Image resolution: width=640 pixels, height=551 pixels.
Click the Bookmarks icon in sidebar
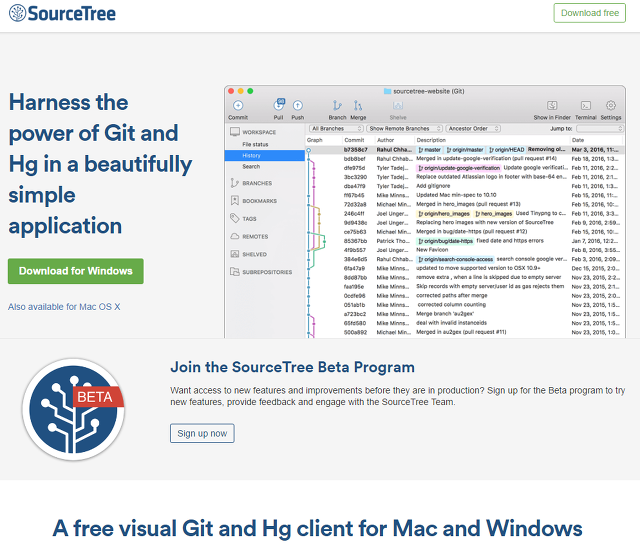[235, 200]
